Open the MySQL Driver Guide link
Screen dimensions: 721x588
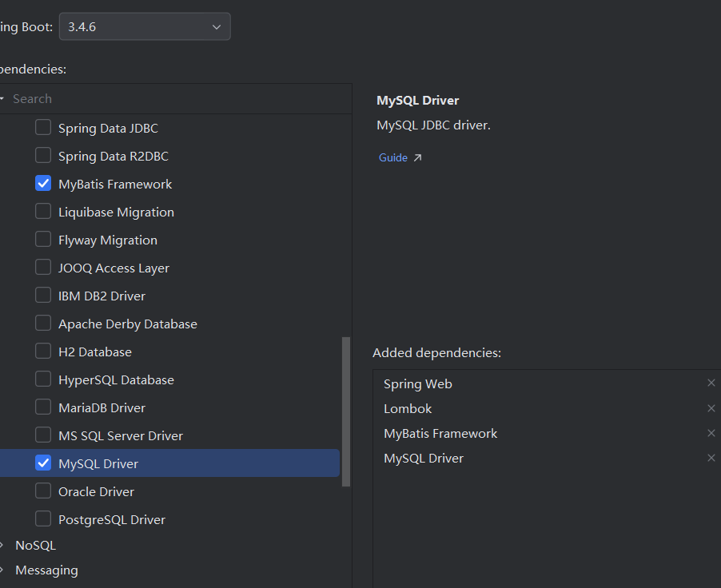pyautogui.click(x=393, y=157)
